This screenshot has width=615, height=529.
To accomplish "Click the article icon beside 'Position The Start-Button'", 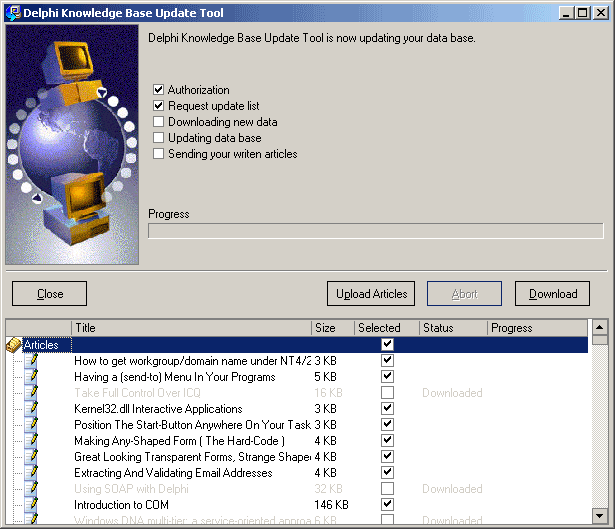I will click(x=31, y=425).
